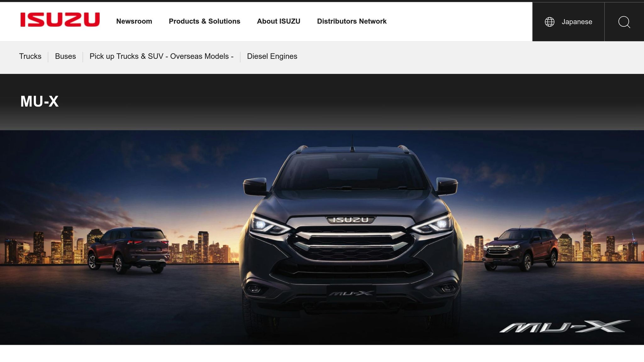Open the Newsroom menu
644x362 pixels.
tap(134, 21)
